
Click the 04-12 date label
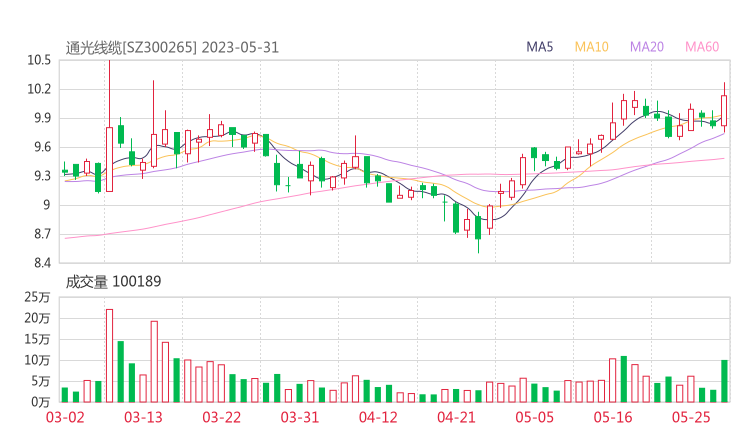(378, 418)
